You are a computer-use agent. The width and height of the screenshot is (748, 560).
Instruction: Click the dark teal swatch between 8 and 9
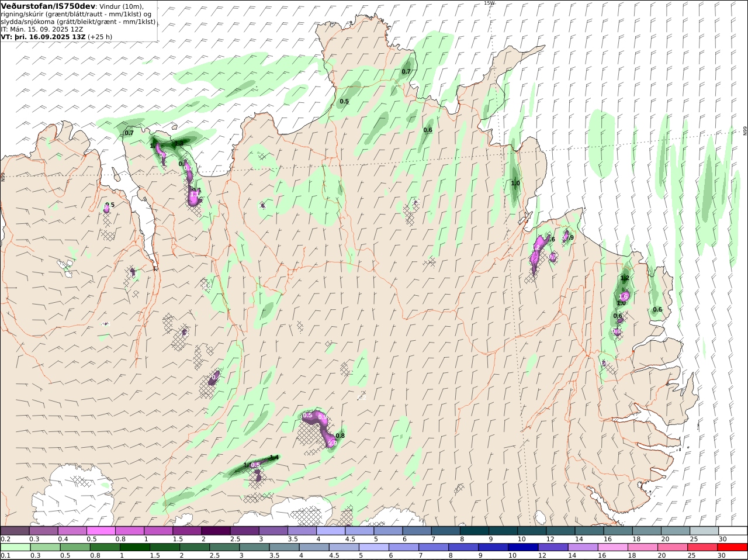point(475,530)
